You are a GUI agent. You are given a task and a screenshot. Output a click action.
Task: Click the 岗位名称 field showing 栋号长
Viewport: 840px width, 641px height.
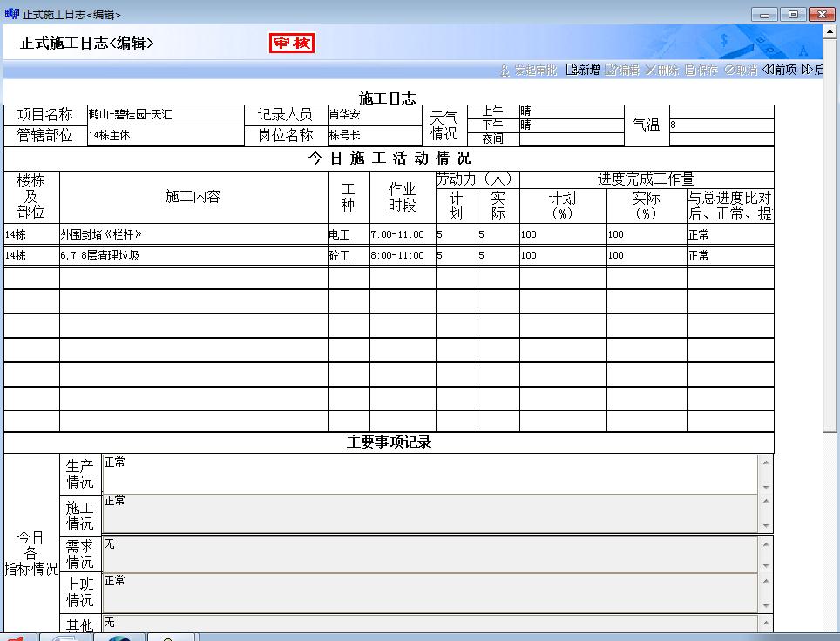375,136
